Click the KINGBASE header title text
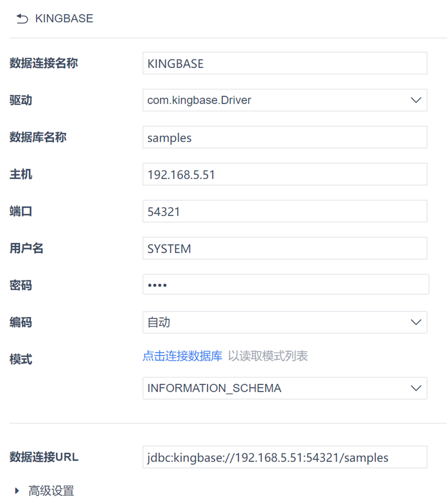 (x=64, y=19)
